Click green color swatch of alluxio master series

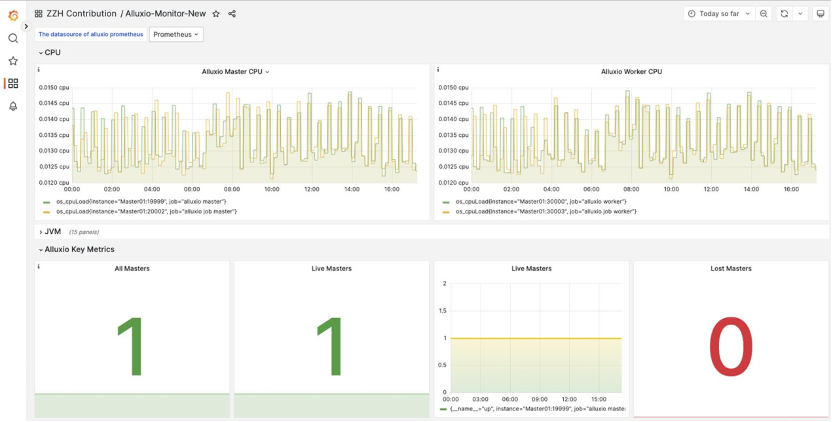tap(47, 202)
